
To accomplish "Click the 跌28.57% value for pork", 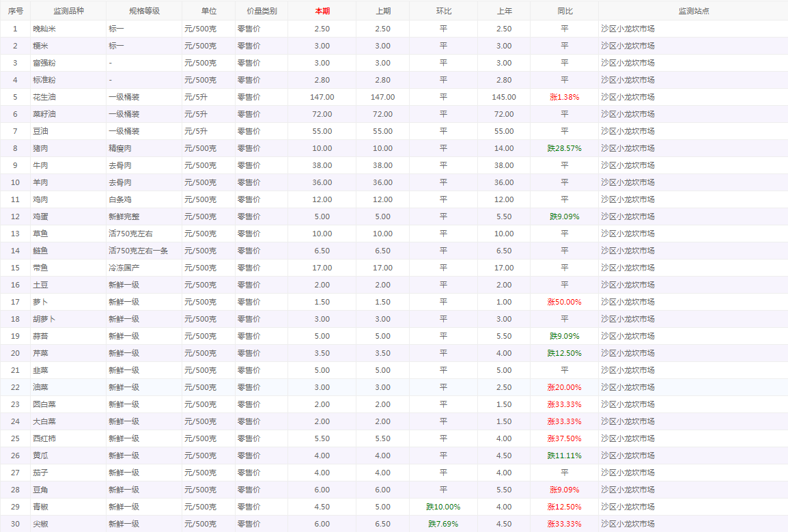I will [564, 148].
